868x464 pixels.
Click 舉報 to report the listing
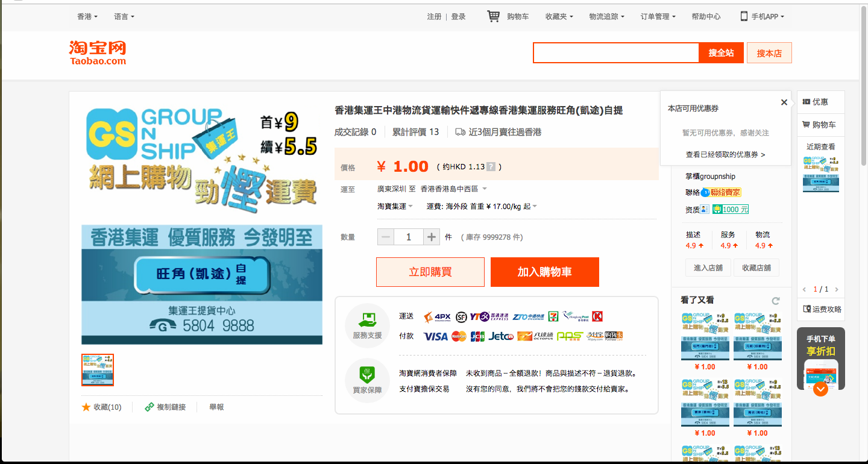click(x=217, y=407)
